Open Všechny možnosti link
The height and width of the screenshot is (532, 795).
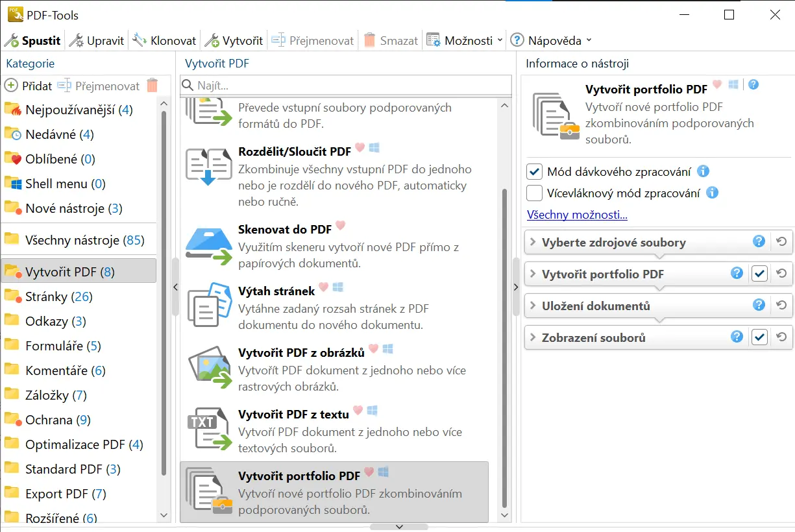pyautogui.click(x=577, y=215)
